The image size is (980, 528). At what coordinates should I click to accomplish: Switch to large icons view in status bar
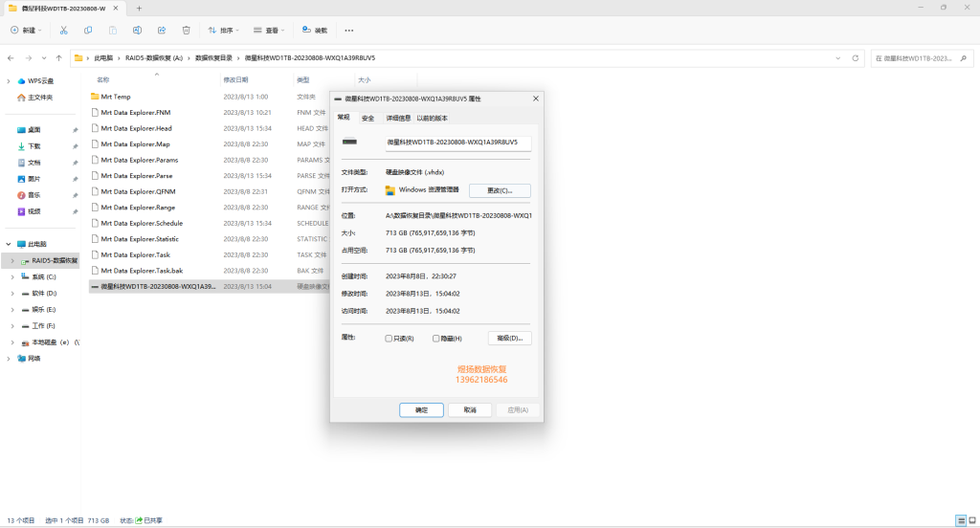click(972, 520)
